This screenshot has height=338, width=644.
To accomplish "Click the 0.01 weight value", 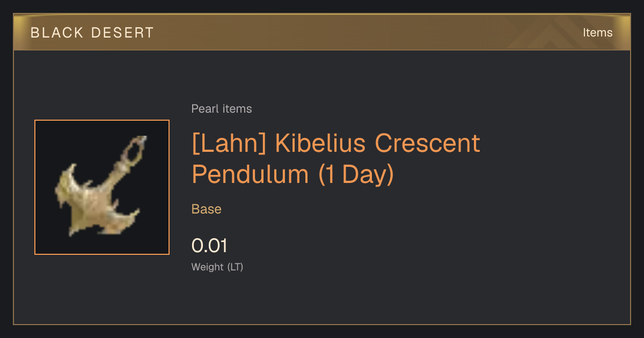I will [210, 246].
